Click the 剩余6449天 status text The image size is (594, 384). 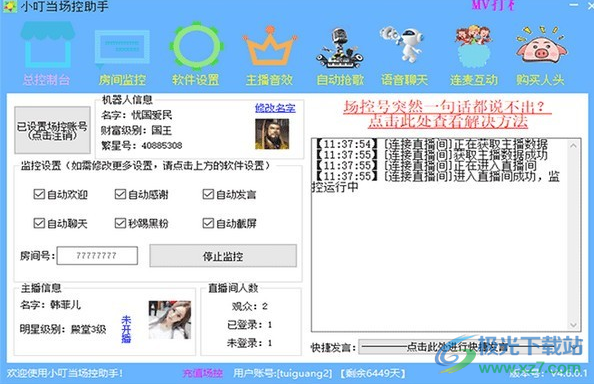(373, 373)
